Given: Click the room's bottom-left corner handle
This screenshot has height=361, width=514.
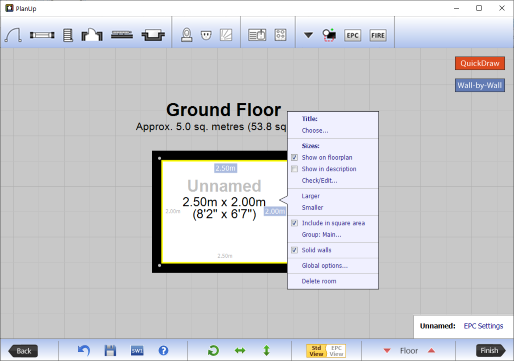Looking at the screenshot, I should (x=159, y=265).
